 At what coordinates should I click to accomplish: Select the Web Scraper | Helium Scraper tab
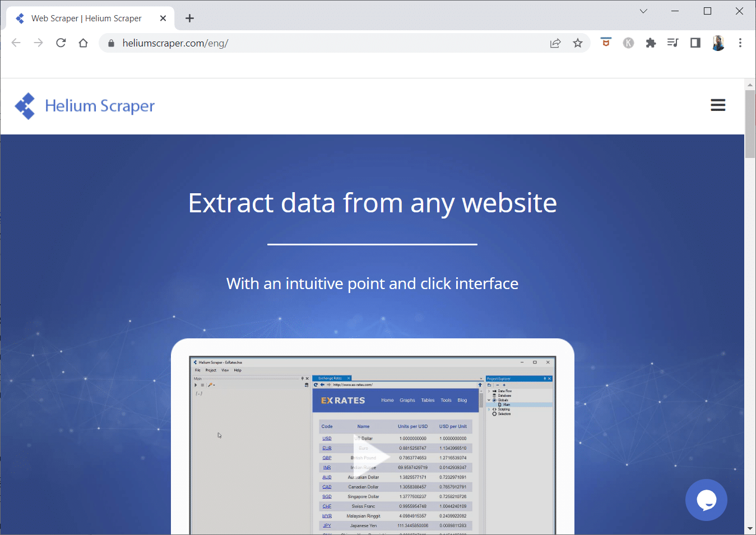pos(90,18)
